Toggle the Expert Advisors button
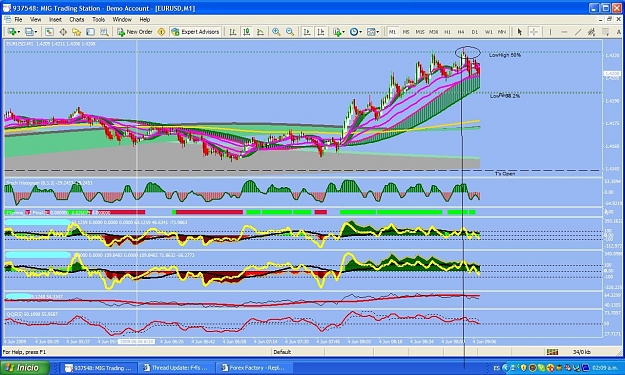The image size is (625, 375). coord(195,32)
